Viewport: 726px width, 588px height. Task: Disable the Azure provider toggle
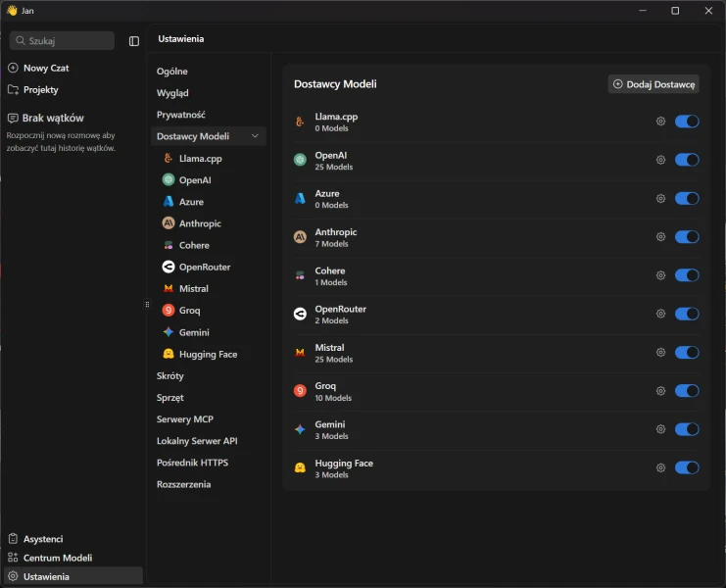click(687, 198)
